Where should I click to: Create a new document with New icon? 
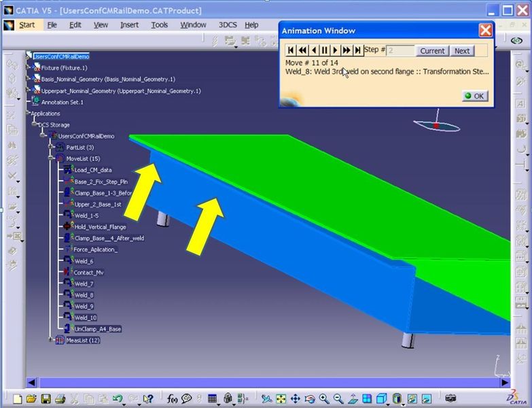pyautogui.click(x=17, y=398)
